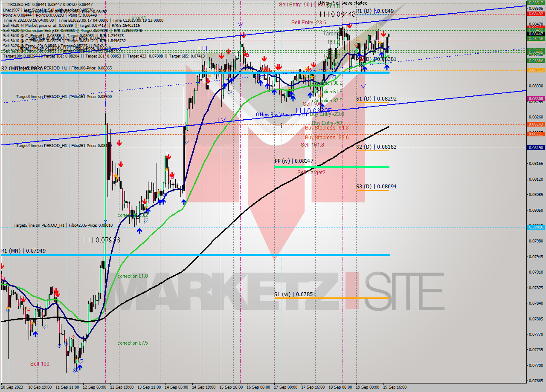
Task: Click the 'Sell Entry -23.6' label
Action: point(309,23)
